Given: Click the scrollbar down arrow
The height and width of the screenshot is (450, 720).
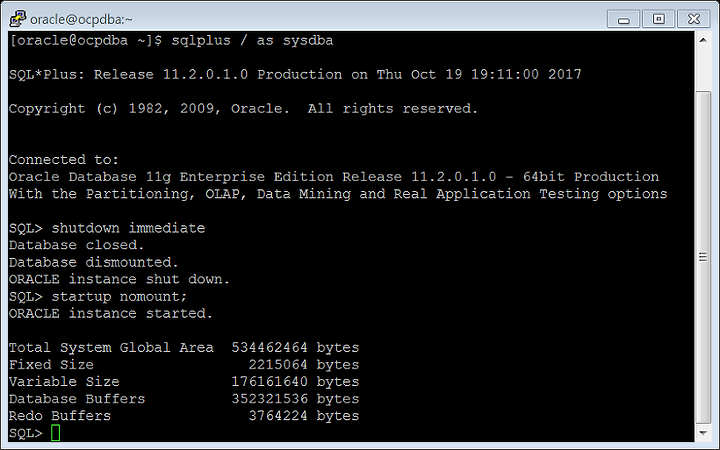Looking at the screenshot, I should coord(703,433).
